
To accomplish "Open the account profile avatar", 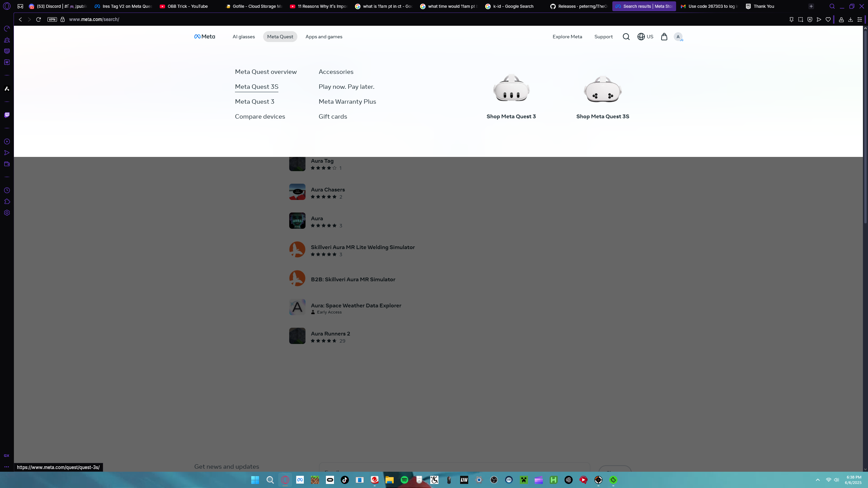I will [678, 37].
